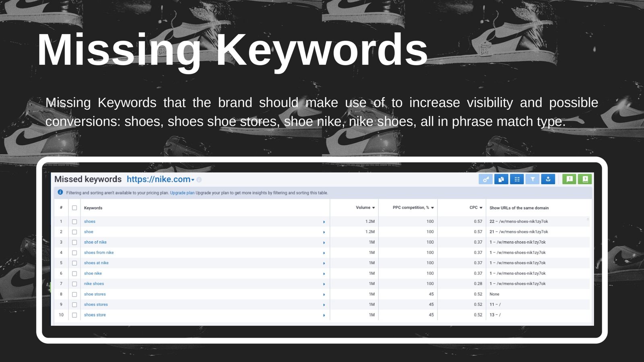
Task: Click the Upgrade plan link
Action: point(182,193)
